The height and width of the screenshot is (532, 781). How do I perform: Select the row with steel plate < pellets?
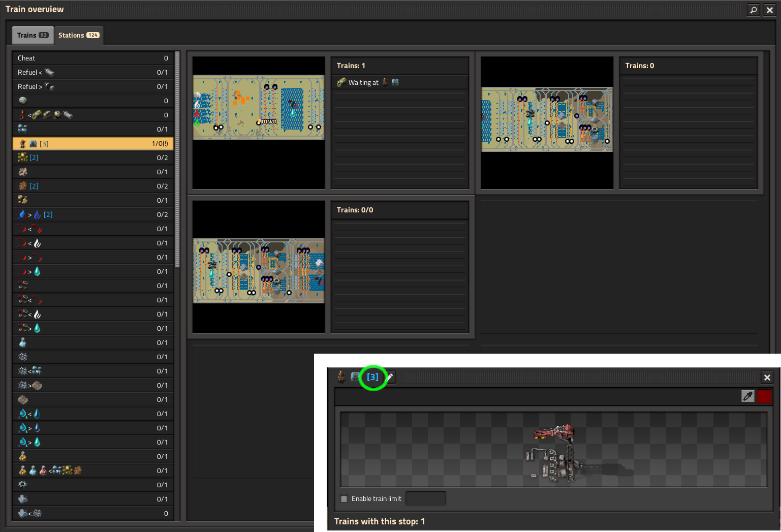(x=93, y=513)
